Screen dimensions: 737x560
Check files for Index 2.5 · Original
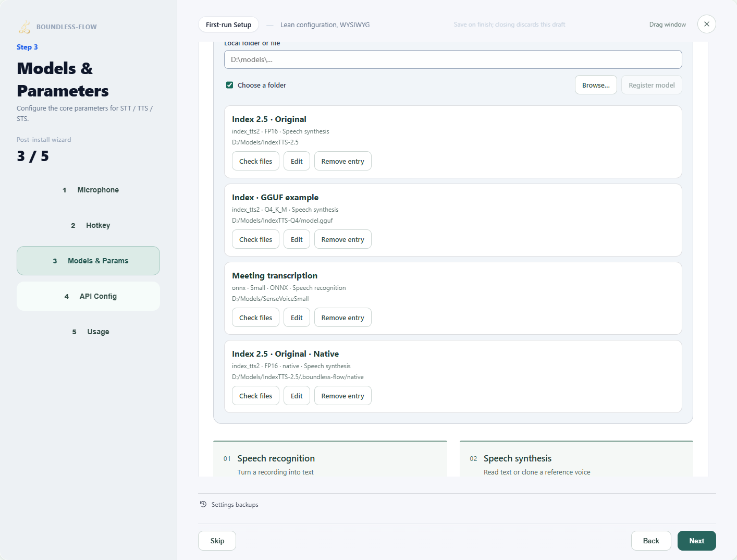pos(255,161)
